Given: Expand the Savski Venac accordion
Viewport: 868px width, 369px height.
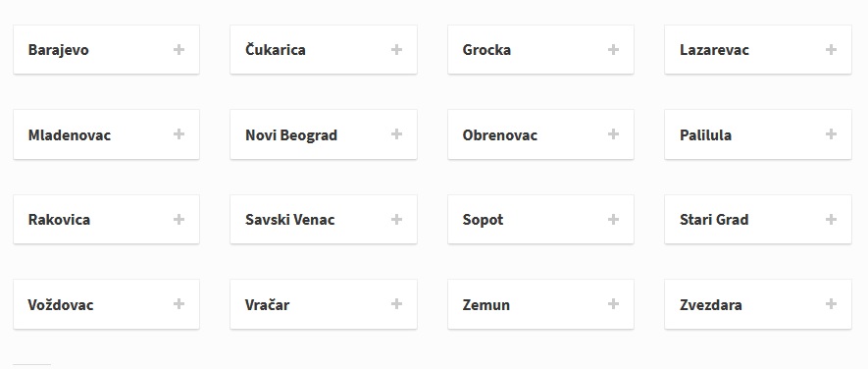Looking at the screenshot, I should click(324, 220).
